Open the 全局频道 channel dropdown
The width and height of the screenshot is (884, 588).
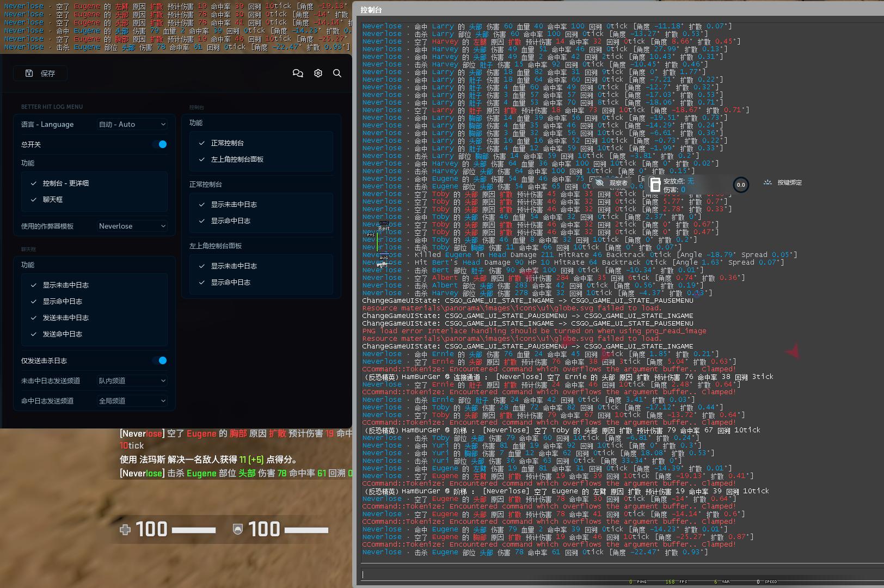point(131,401)
